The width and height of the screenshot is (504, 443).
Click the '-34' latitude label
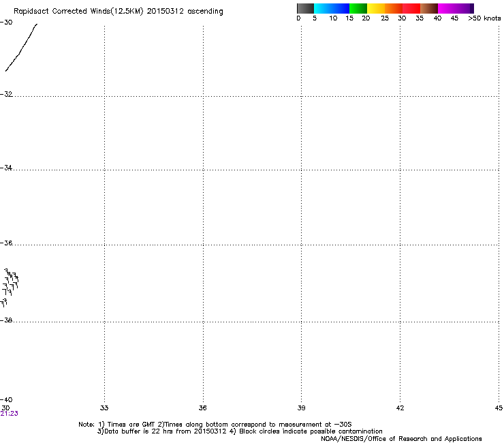6,168
